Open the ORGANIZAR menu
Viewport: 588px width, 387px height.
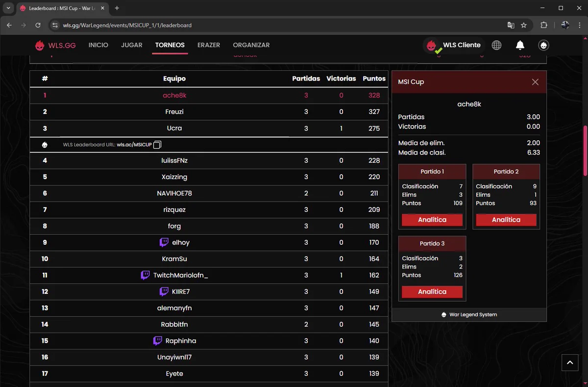click(x=251, y=45)
